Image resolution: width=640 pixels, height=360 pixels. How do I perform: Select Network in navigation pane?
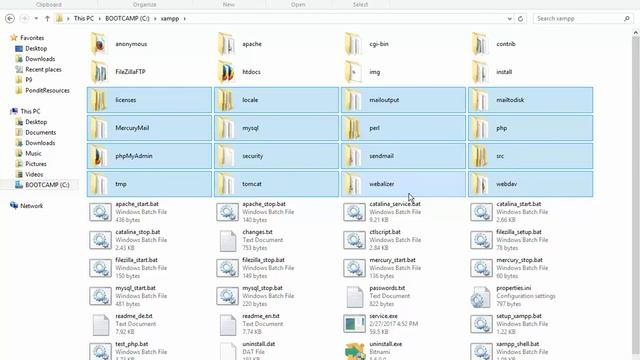pyautogui.click(x=31, y=206)
